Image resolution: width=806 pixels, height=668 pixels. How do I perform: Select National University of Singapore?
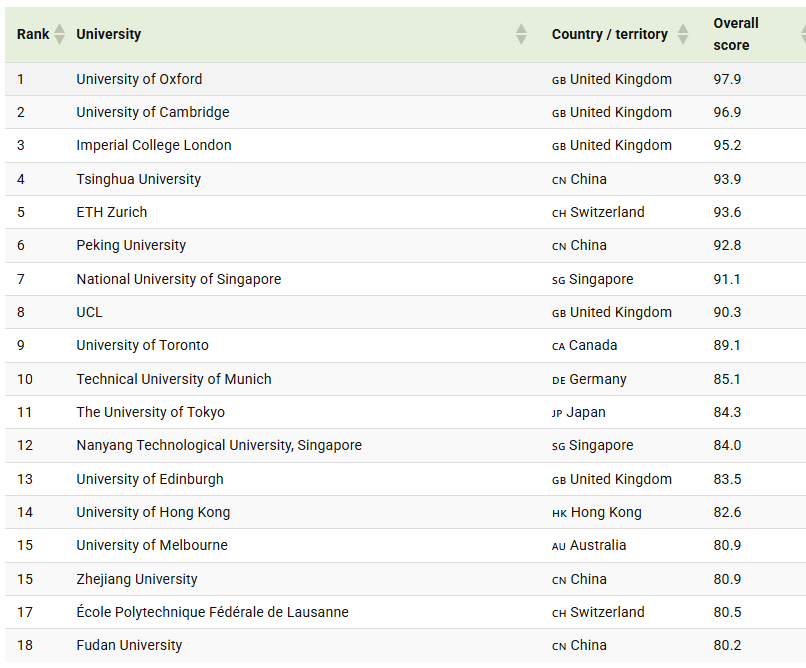tap(179, 279)
